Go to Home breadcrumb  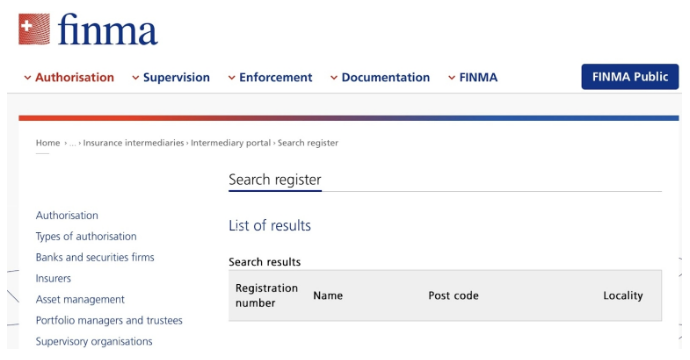[48, 143]
